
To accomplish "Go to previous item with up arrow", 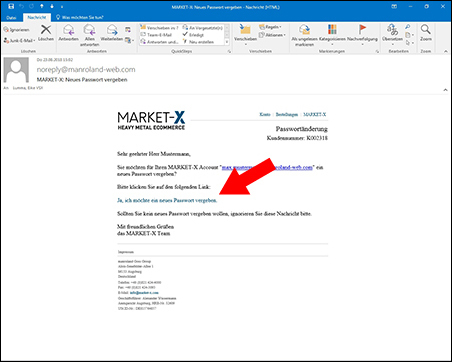I will point(42,6).
